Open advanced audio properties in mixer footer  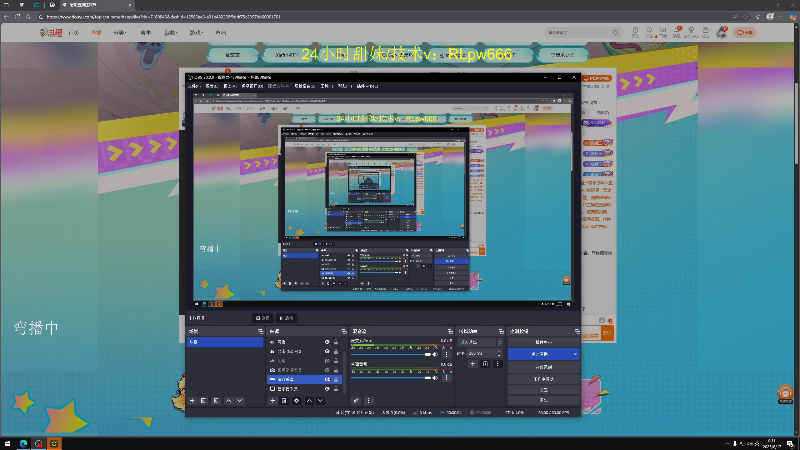pyautogui.click(x=356, y=401)
